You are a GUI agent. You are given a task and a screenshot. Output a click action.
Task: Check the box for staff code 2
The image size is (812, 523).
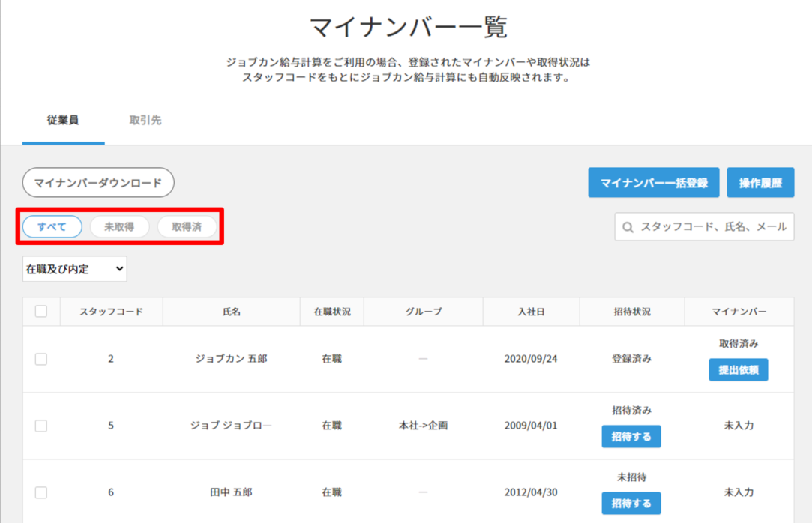coord(41,359)
